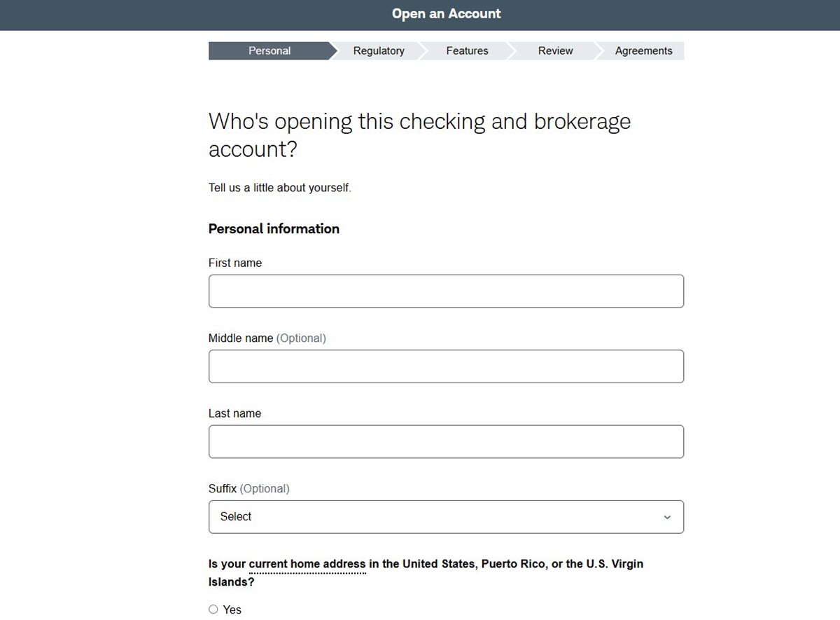Screen dimensions: 840x620
Task: Jump to the Review step
Action: click(555, 50)
